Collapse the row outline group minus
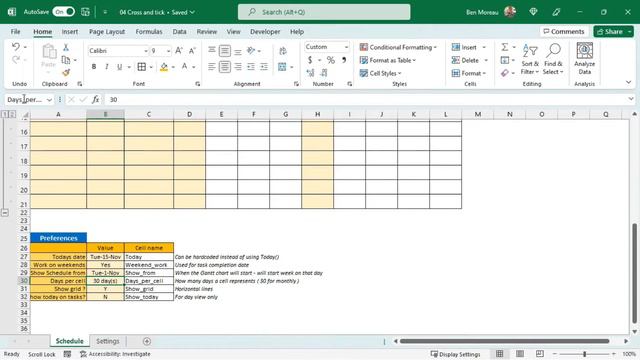Screen dimensions: 640x360 pos(5,212)
